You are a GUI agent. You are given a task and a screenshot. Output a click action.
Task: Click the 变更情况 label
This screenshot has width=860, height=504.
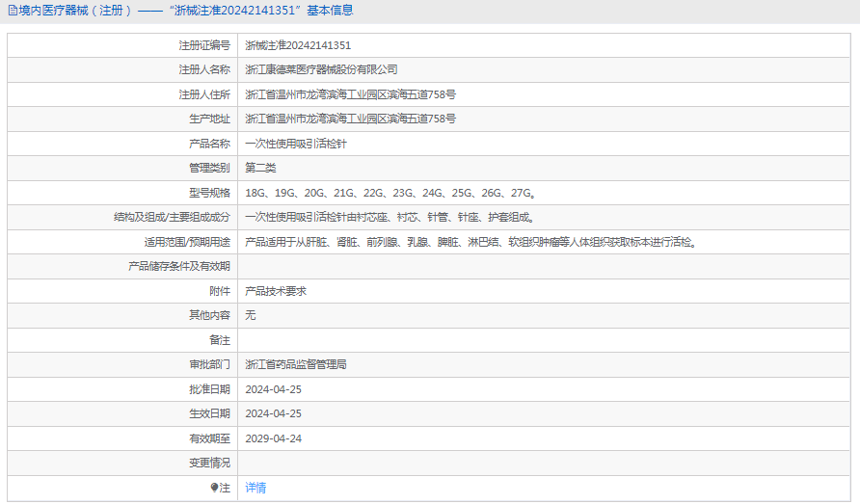pos(209,463)
